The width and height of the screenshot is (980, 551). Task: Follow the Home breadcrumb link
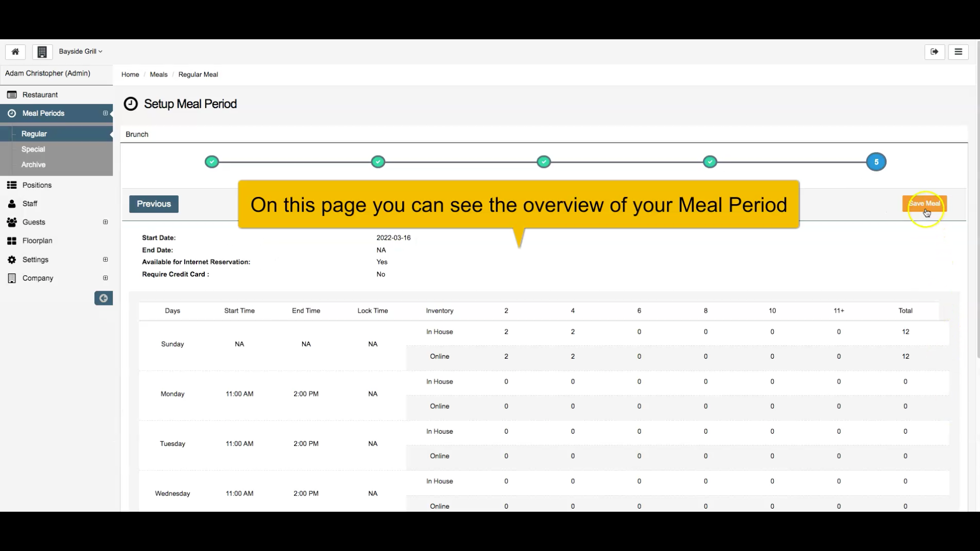coord(130,74)
